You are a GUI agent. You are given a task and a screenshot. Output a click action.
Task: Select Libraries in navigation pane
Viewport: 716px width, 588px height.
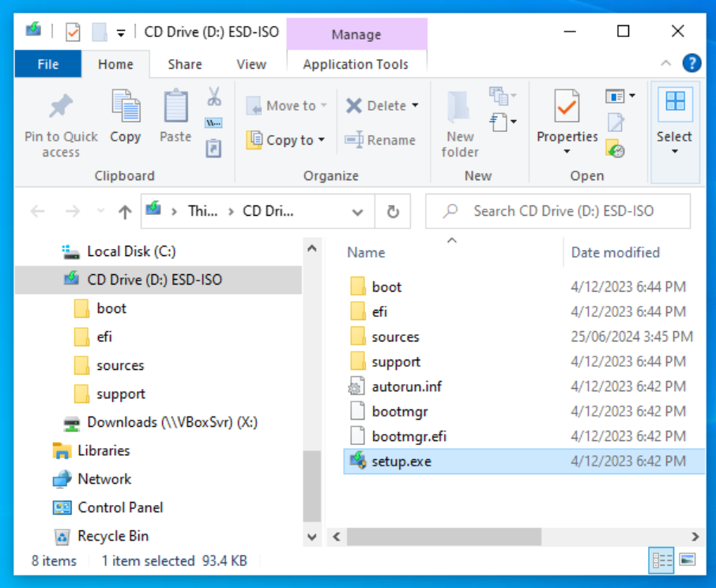click(x=92, y=450)
